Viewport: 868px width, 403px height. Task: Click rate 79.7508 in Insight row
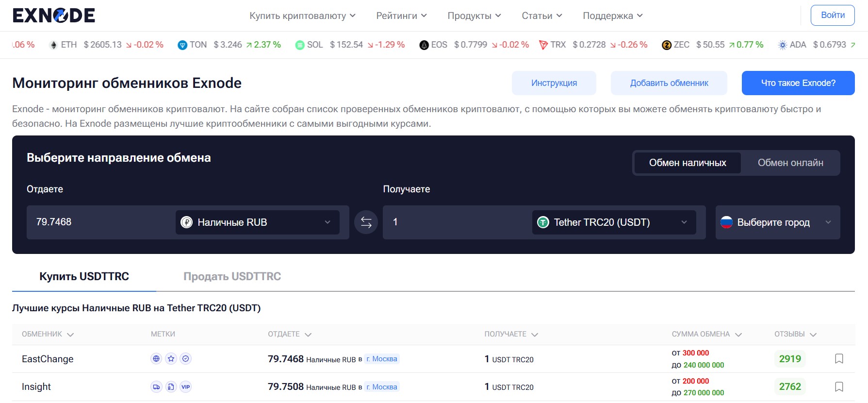286,386
